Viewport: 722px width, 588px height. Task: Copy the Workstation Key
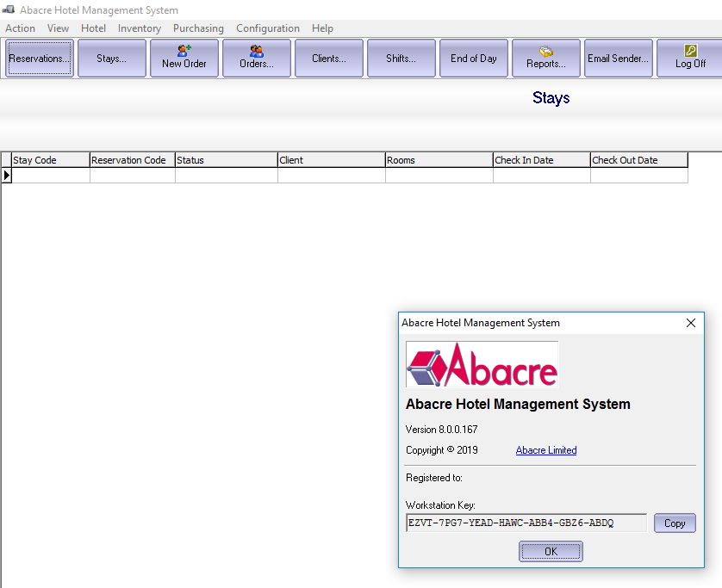(675, 523)
